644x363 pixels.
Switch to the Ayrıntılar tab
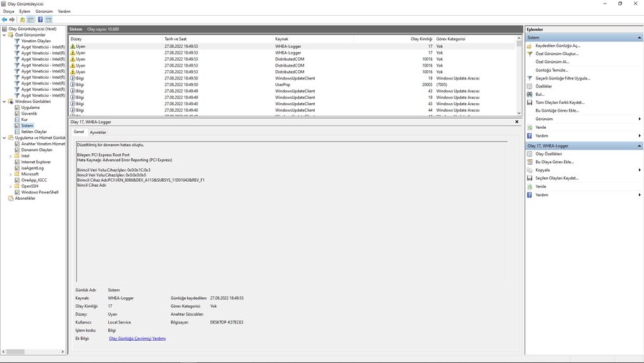[x=98, y=132]
